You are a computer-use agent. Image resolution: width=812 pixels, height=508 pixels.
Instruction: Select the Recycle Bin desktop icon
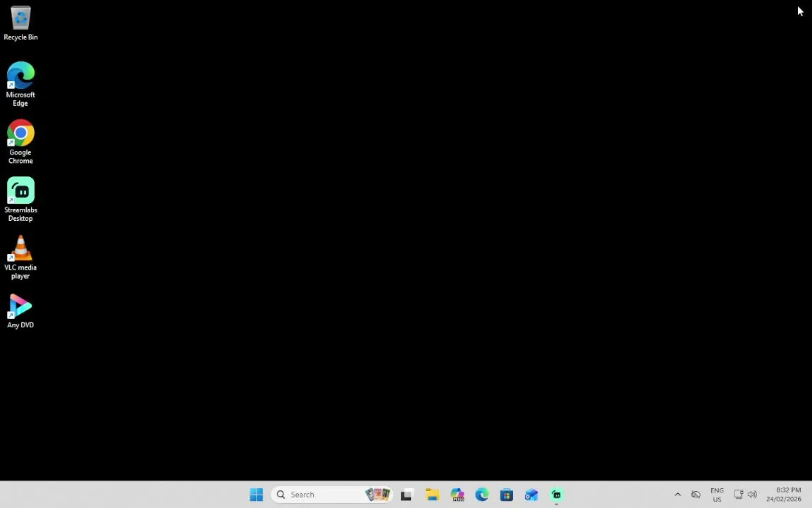(x=20, y=23)
